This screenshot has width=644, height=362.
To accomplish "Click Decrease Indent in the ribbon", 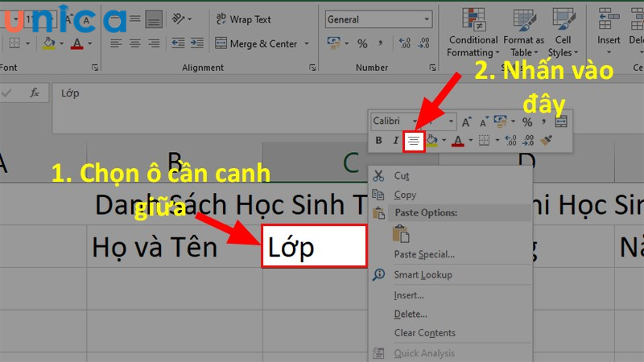I will (x=178, y=43).
